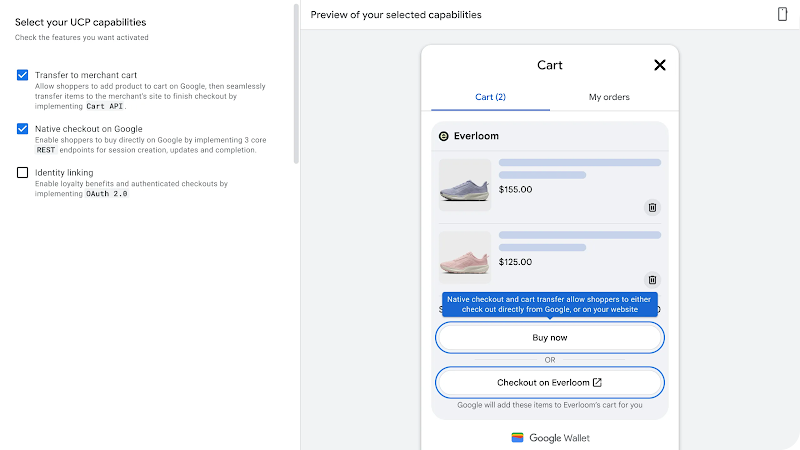The image size is (800, 450).
Task: Click the blue lavender sneaker thumbnail
Action: tap(465, 185)
